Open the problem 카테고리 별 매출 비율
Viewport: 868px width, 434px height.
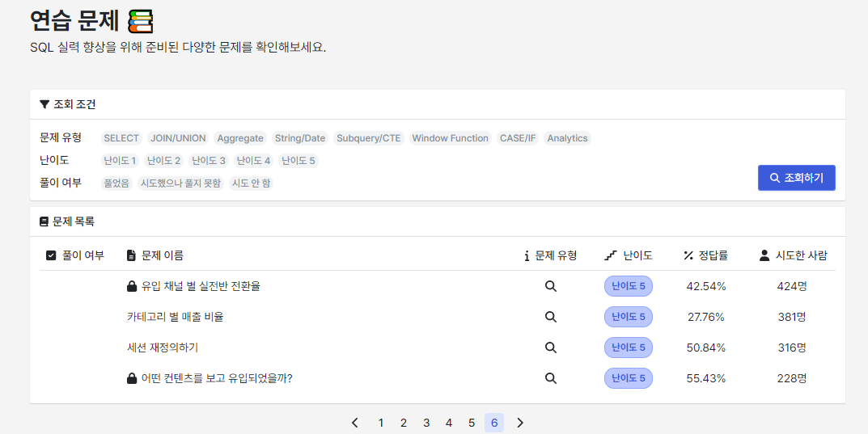[176, 317]
